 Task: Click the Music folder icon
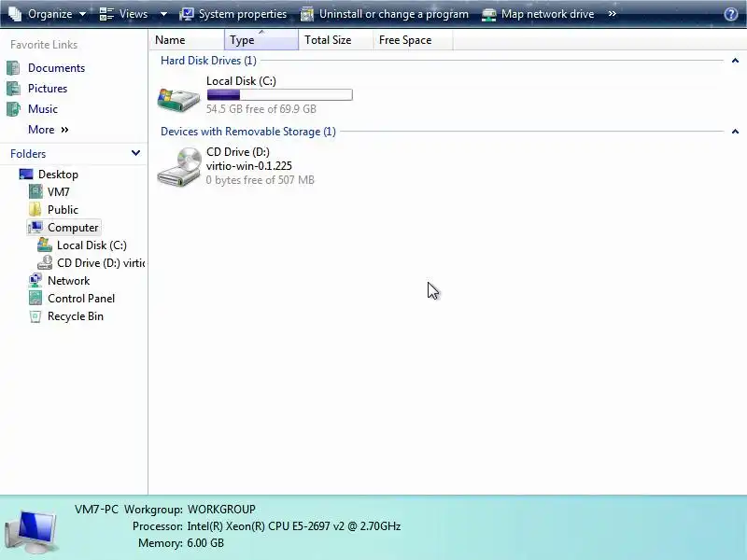pyautogui.click(x=13, y=109)
